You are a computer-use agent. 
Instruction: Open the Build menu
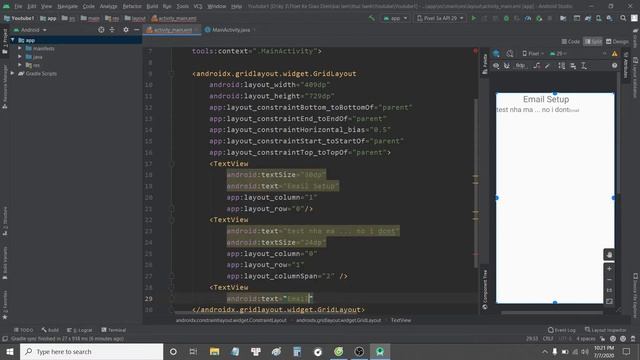click(152, 7)
